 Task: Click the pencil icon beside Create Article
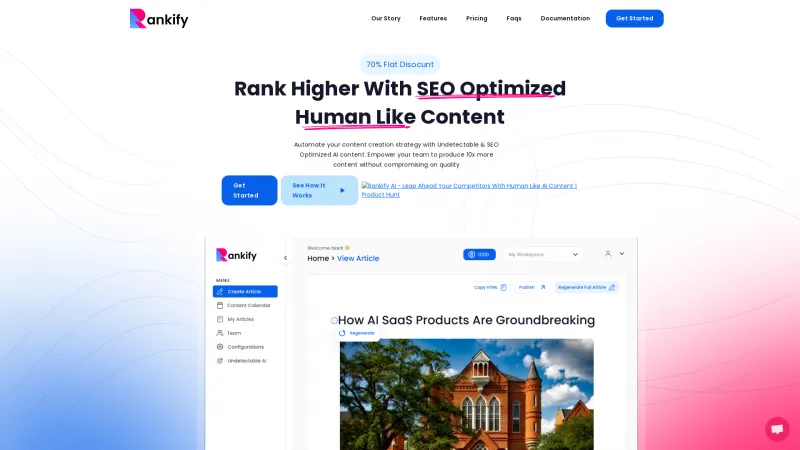click(x=220, y=292)
